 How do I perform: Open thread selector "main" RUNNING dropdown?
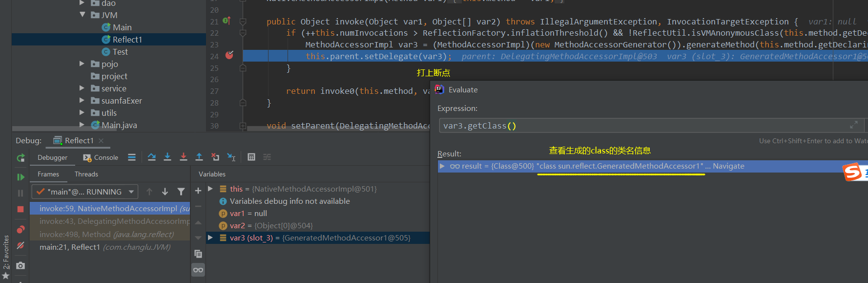pos(85,192)
